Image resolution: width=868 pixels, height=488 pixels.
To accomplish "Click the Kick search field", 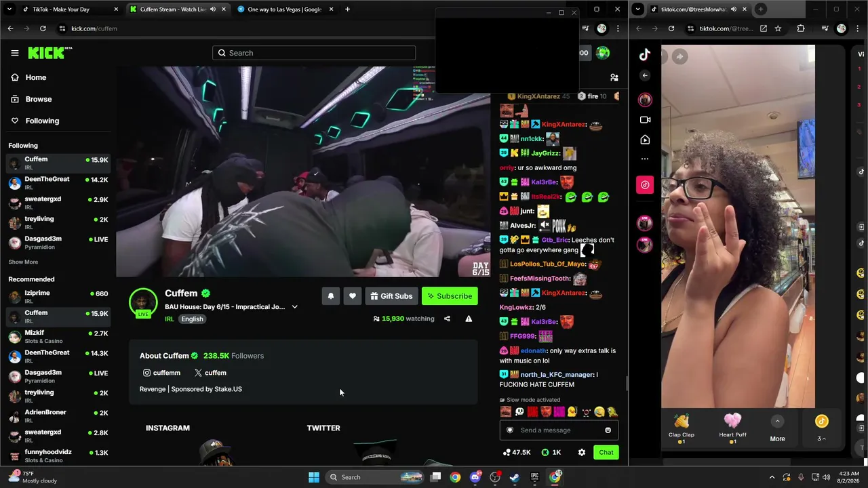I will [x=314, y=53].
